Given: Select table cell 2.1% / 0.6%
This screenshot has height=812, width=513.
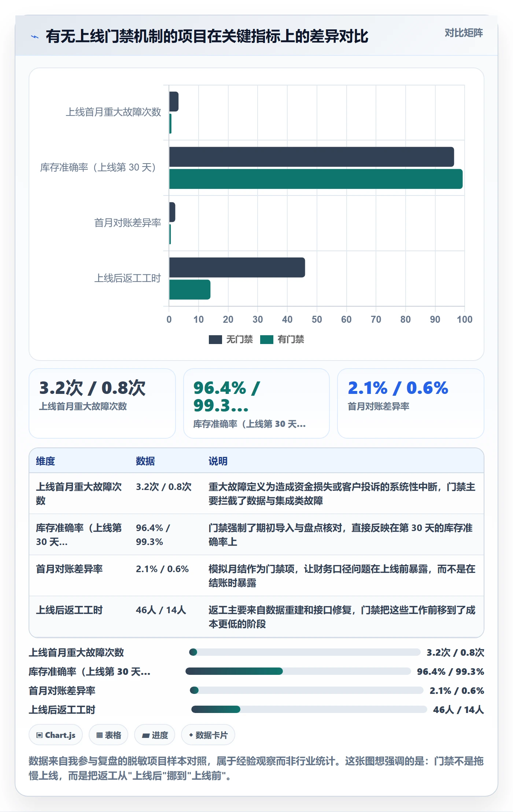Looking at the screenshot, I should (x=162, y=569).
